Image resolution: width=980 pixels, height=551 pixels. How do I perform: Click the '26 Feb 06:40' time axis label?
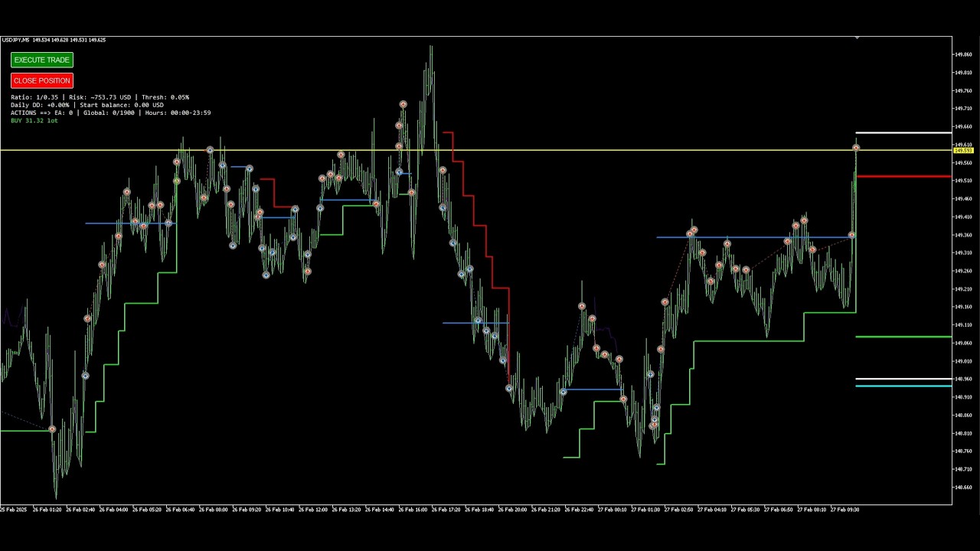(x=180, y=510)
